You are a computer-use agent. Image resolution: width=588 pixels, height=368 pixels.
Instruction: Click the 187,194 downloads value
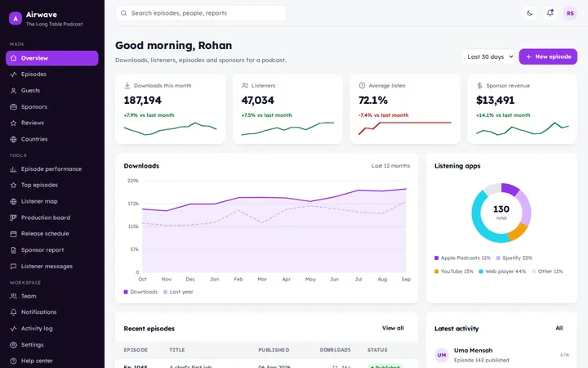(x=142, y=101)
